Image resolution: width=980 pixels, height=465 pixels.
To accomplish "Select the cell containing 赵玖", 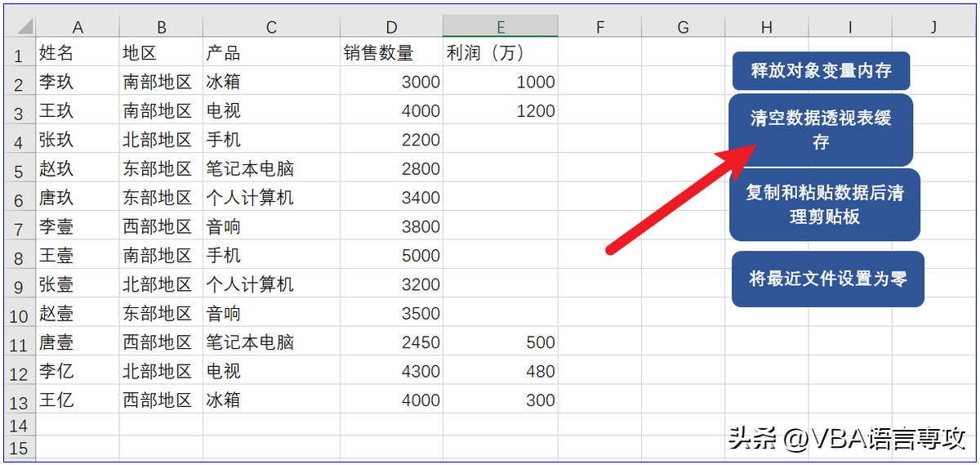I will click(78, 169).
